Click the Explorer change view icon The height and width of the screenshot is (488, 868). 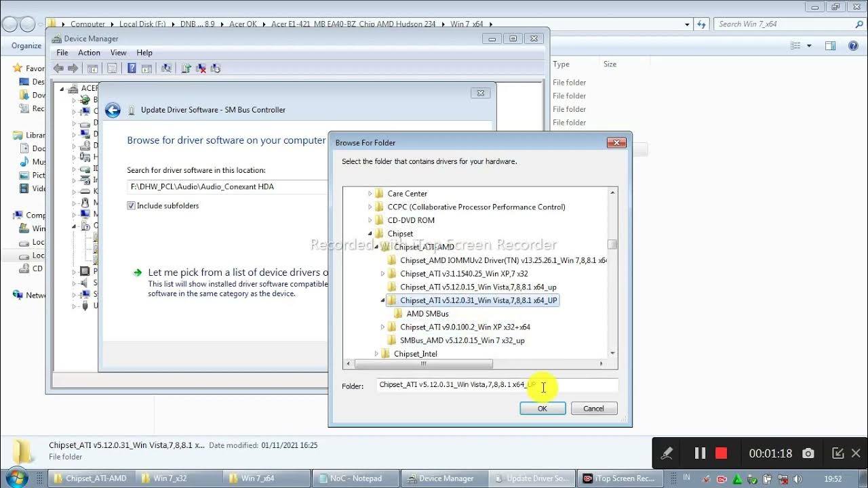796,46
